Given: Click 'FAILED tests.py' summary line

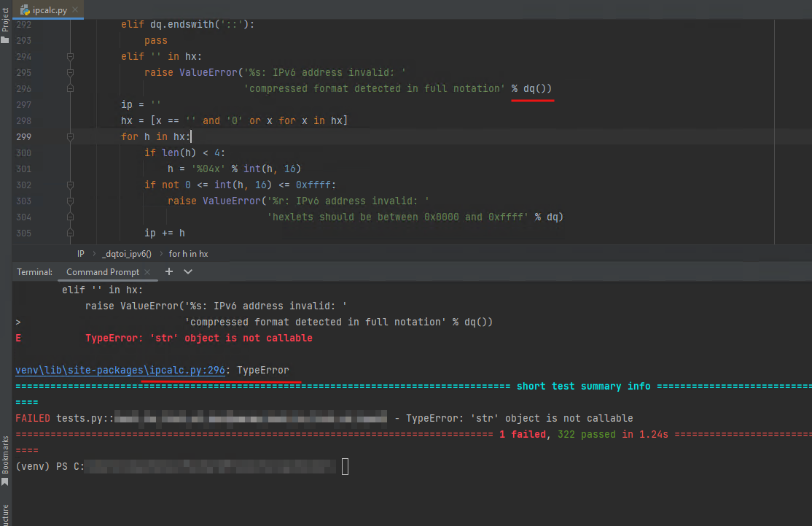Looking at the screenshot, I should pyautogui.click(x=324, y=418).
